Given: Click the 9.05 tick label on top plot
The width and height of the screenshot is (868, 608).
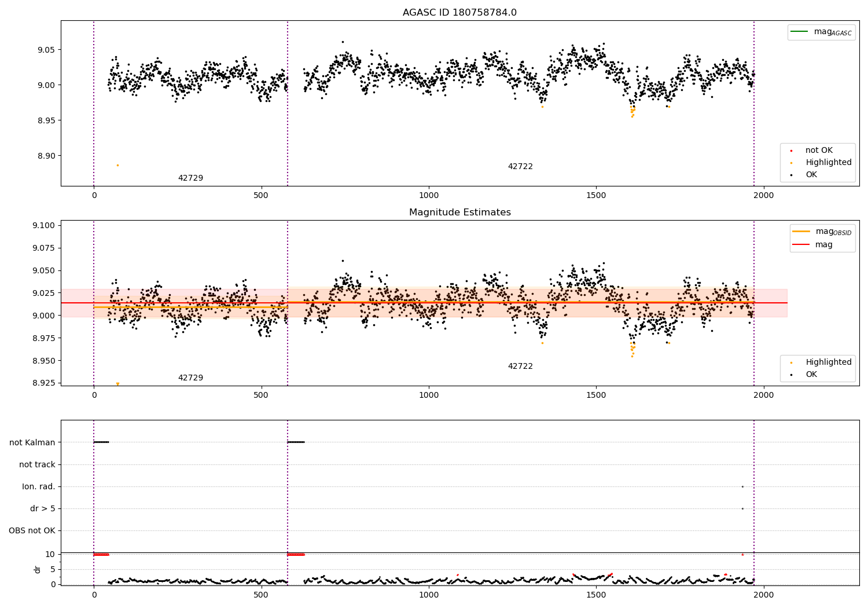Looking at the screenshot, I should point(46,50).
